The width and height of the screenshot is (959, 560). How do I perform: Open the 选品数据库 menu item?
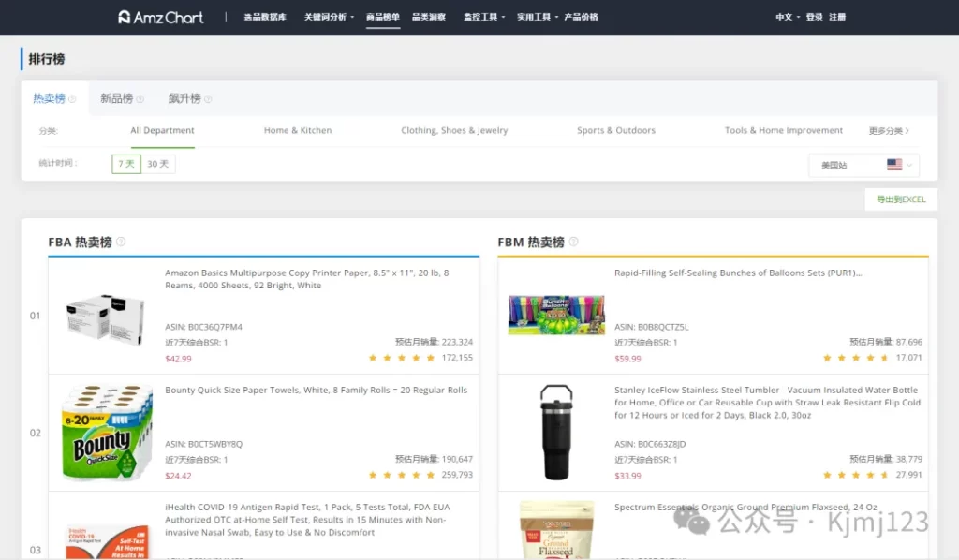tap(265, 17)
